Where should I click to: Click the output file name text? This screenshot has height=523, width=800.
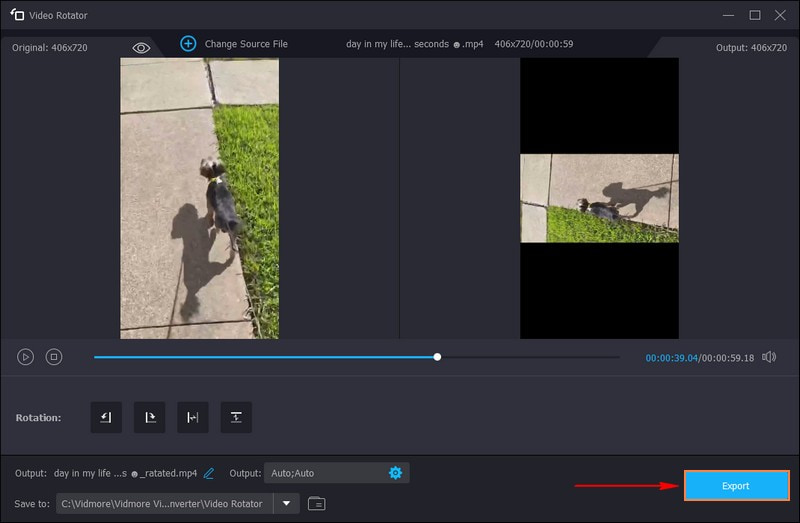tap(126, 473)
